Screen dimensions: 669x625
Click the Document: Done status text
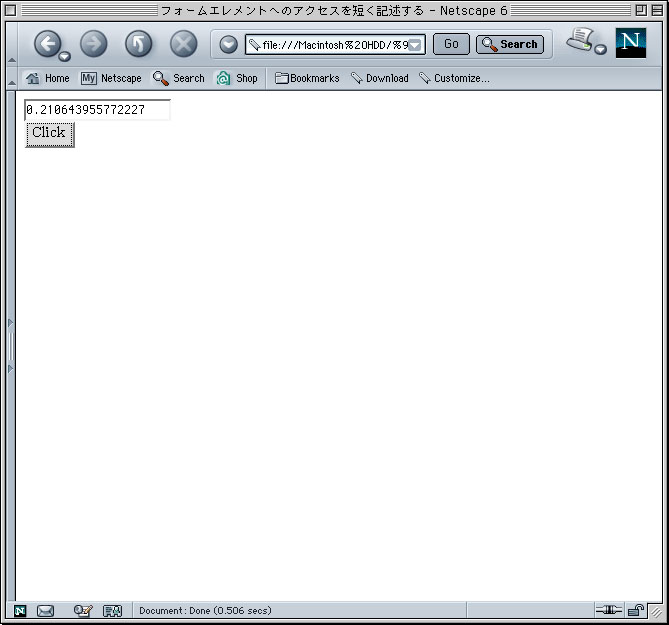click(205, 610)
